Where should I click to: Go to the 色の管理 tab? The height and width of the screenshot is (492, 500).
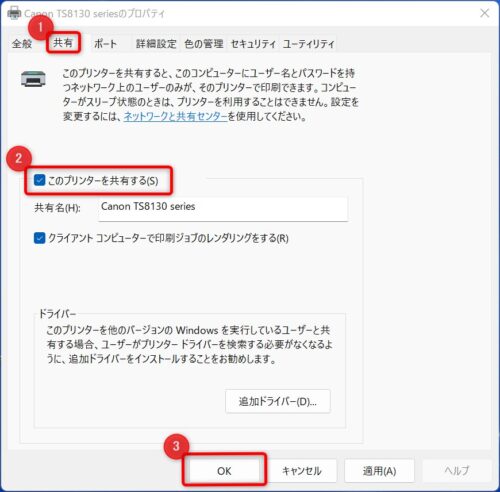tap(204, 44)
